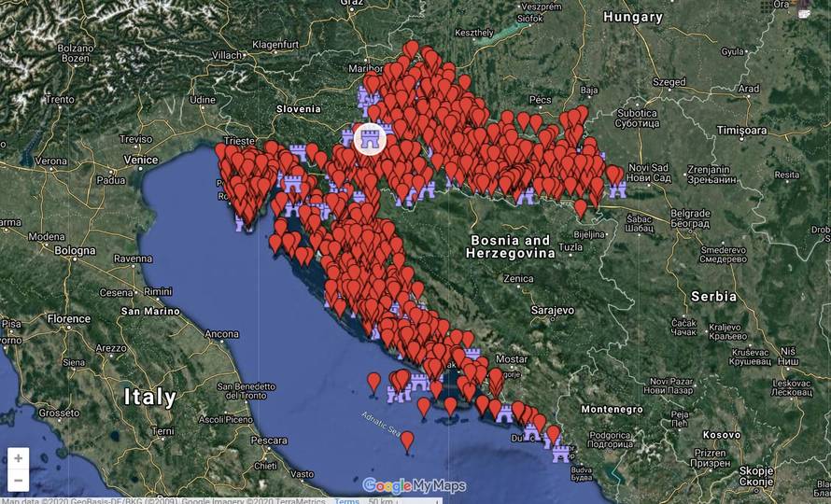Screen dimensions: 831x504
Task: Zoom out with the minus button
Action: 18,481
